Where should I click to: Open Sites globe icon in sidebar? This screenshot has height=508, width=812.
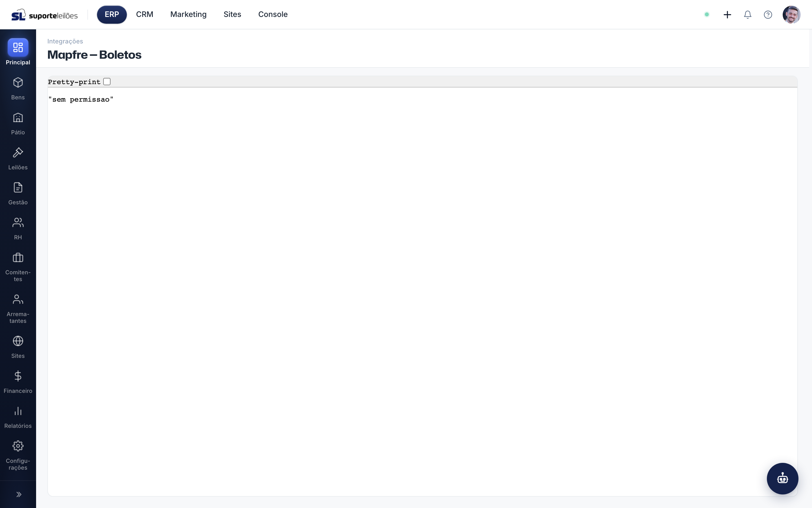coord(18,341)
